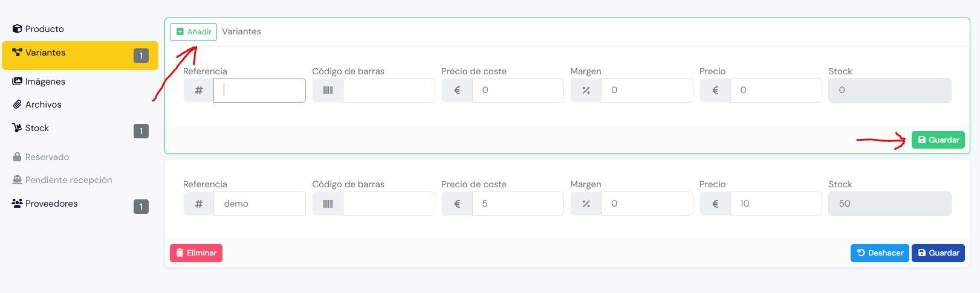Go to Archivos paperclip entry

coord(37,105)
